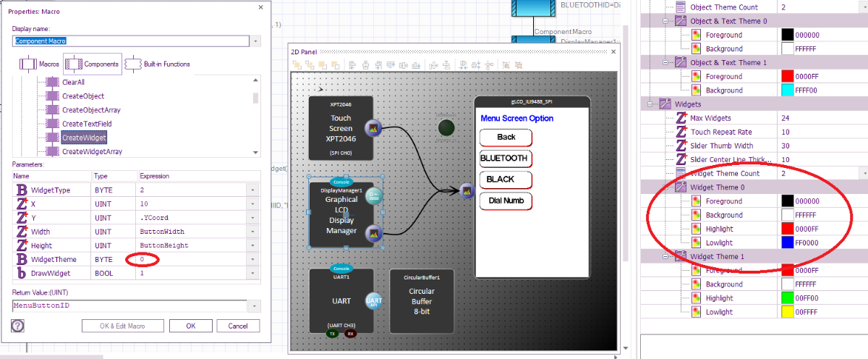Click the Dial Numb button on LCD

pyautogui.click(x=506, y=200)
